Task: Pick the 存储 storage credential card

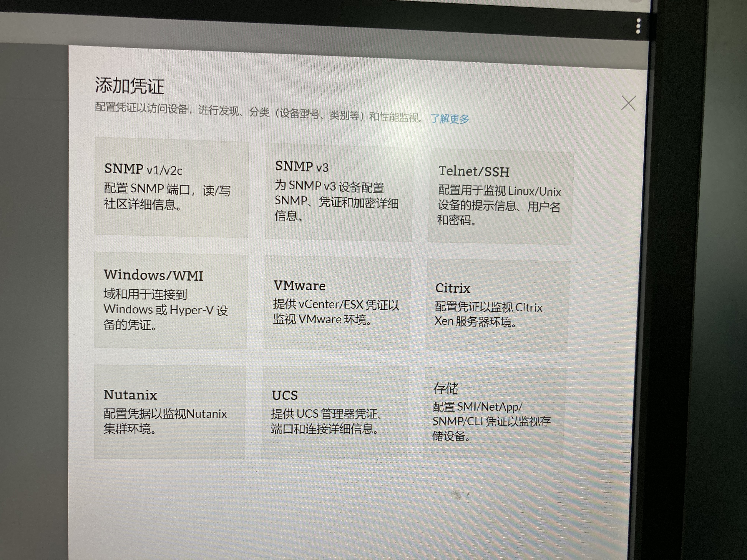Action: tap(446, 389)
